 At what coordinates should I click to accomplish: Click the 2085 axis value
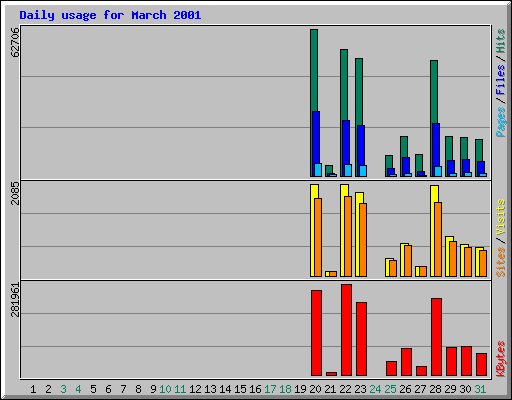pyautogui.click(x=15, y=194)
